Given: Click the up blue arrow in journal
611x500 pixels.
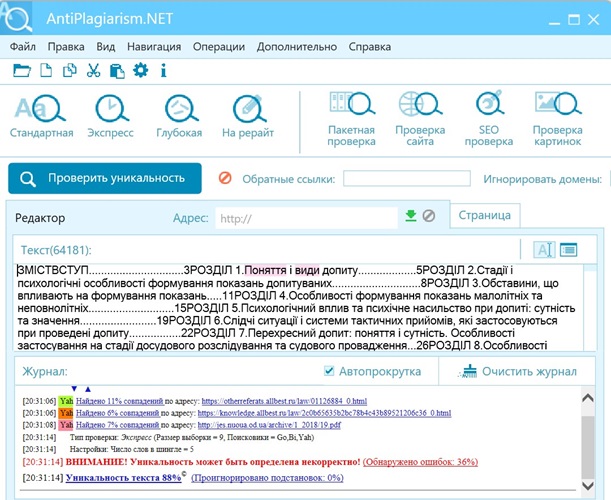Looking at the screenshot, I should pos(88,389).
